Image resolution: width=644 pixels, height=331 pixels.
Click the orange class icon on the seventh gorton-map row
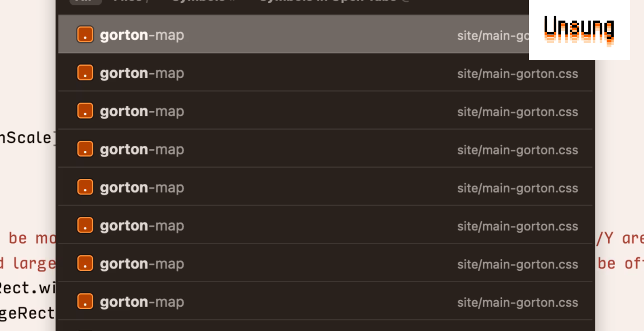coord(85,263)
